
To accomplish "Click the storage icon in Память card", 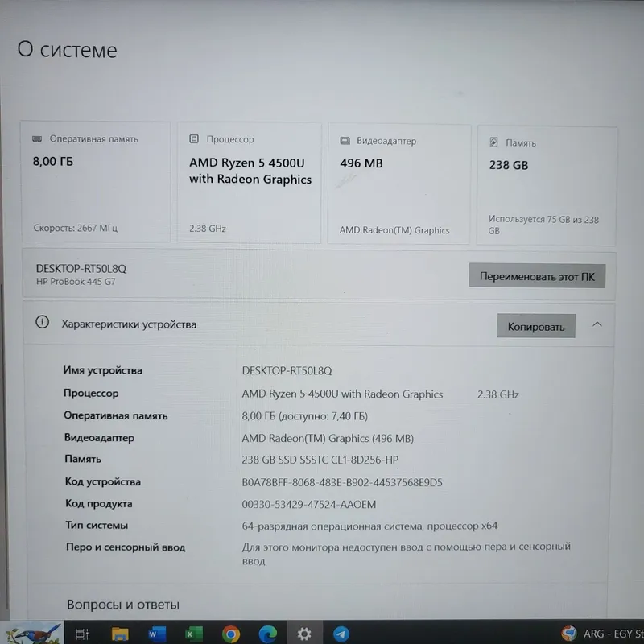I will click(494, 142).
